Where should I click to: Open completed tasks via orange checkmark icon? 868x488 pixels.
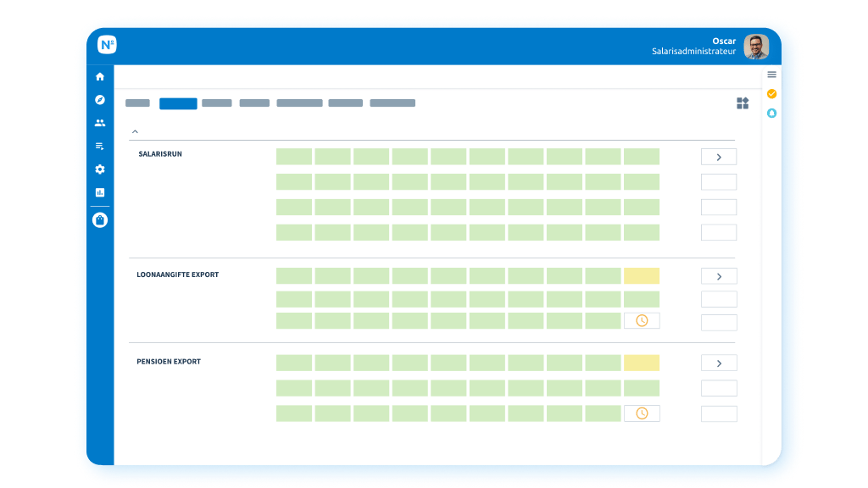pos(771,93)
